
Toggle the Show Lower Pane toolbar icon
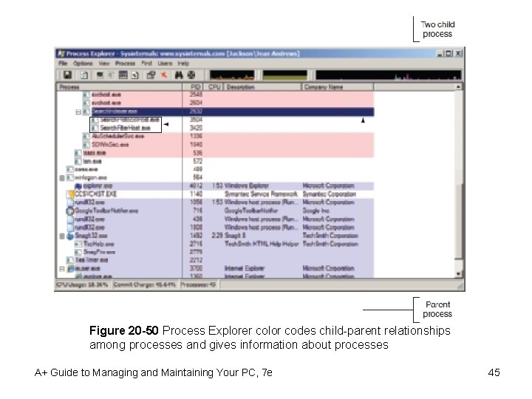click(123, 75)
